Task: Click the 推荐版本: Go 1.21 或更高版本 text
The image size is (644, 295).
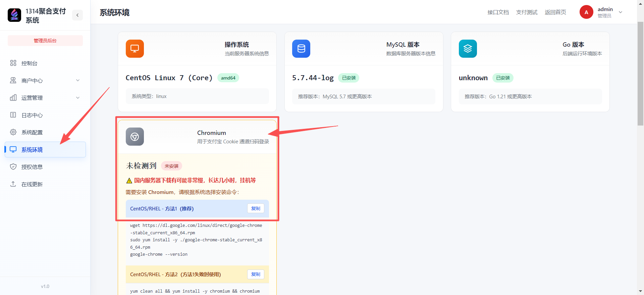Action: (498, 97)
